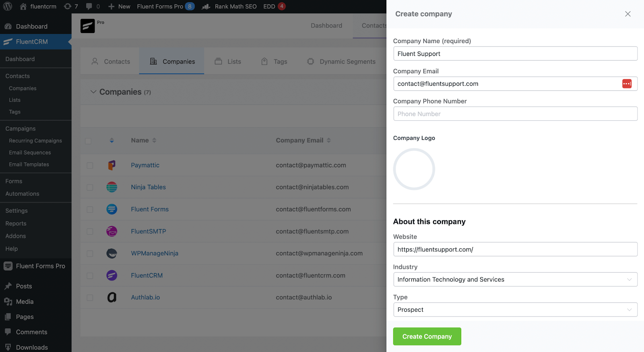The height and width of the screenshot is (352, 644).
Task: Sort by the Company Email column arrows
Action: (x=328, y=140)
